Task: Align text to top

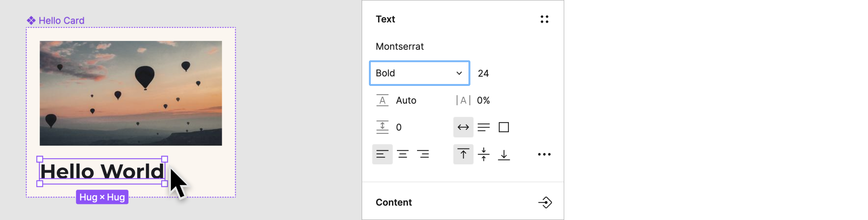Action: pos(463,154)
